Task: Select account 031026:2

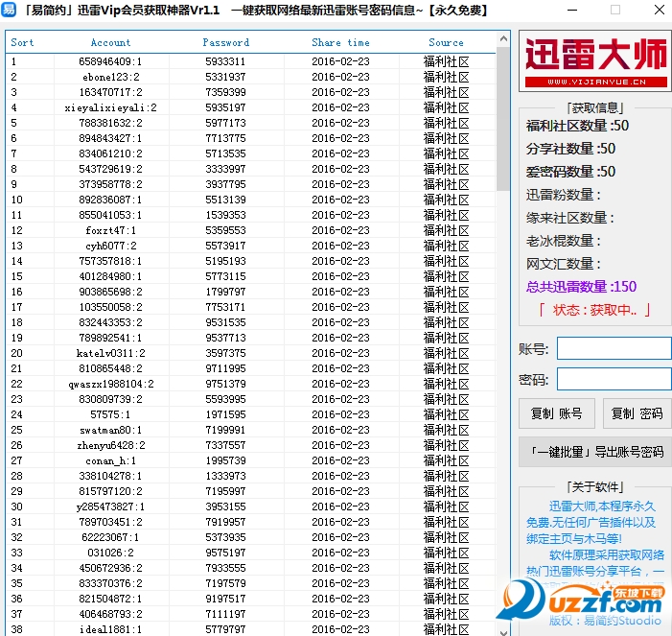Action: (x=110, y=553)
